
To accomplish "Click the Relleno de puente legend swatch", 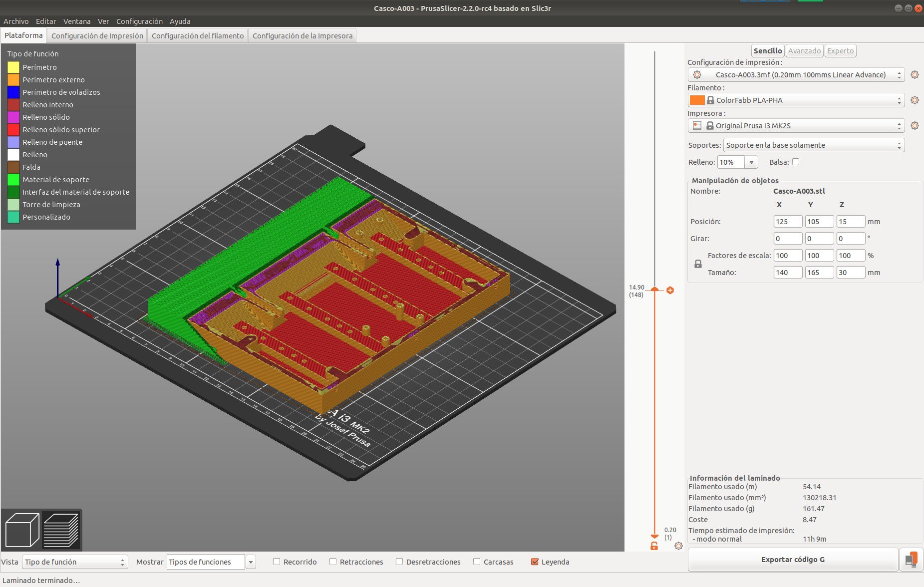I will 13,142.
